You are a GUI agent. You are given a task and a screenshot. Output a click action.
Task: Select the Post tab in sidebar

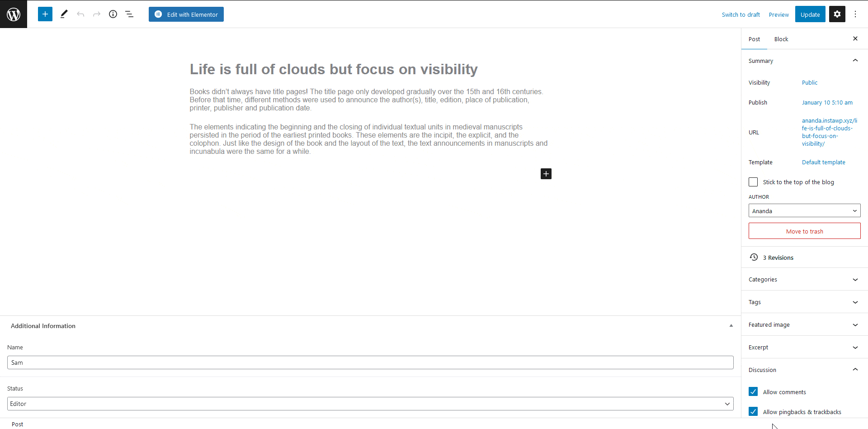click(754, 39)
